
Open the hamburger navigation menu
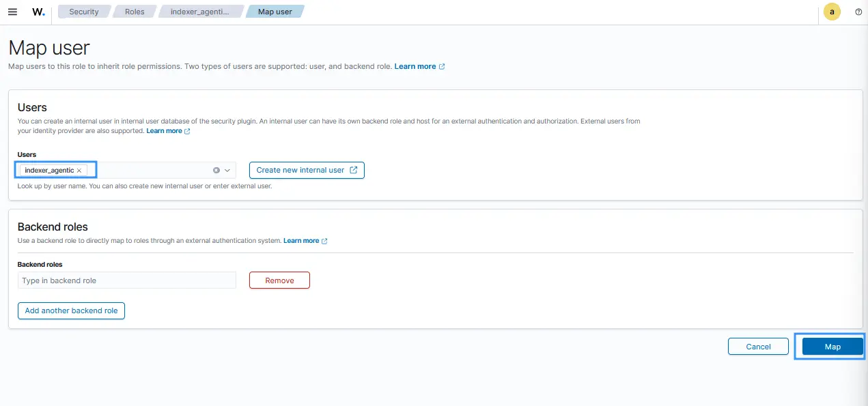click(12, 12)
